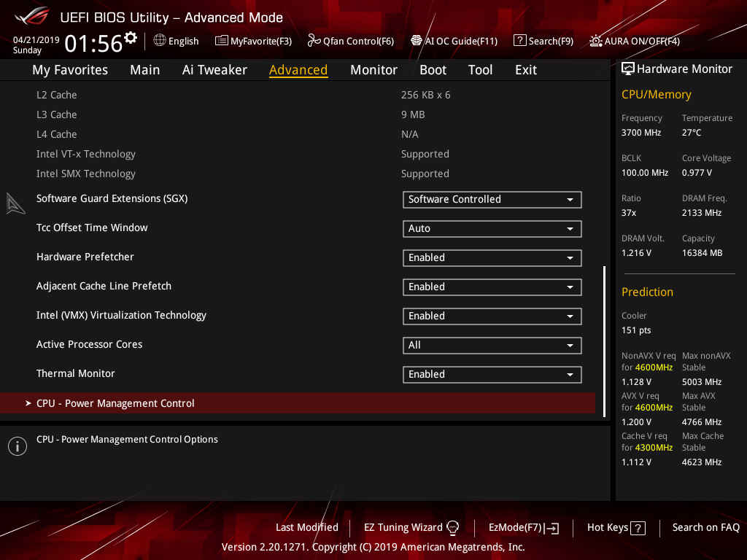
Task: Toggle AURA lighting icon
Action: point(595,41)
